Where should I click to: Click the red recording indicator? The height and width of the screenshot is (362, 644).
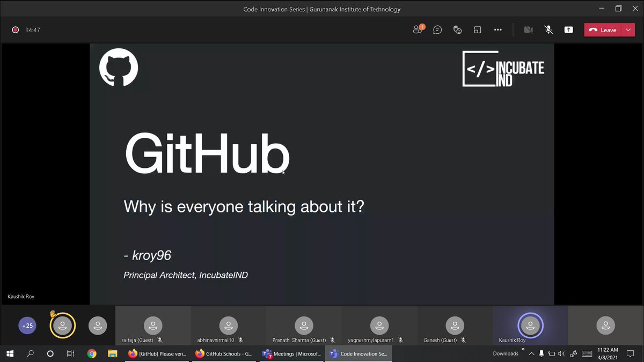pos(16,30)
